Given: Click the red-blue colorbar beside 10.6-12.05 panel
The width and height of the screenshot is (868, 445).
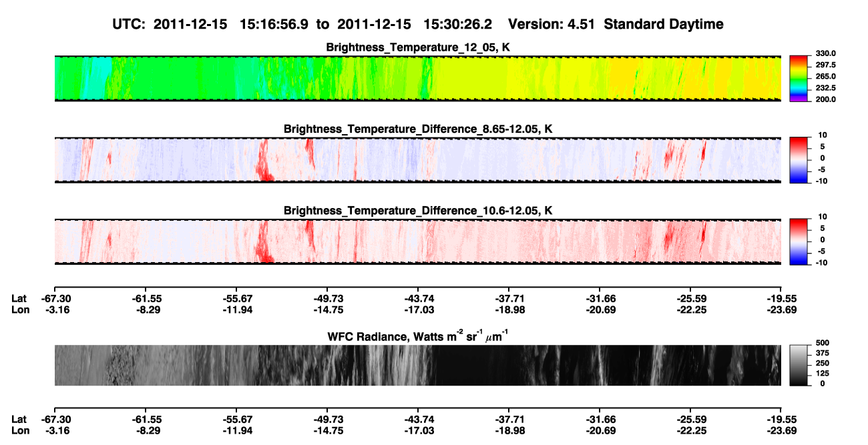Looking at the screenshot, I should coord(798,242).
